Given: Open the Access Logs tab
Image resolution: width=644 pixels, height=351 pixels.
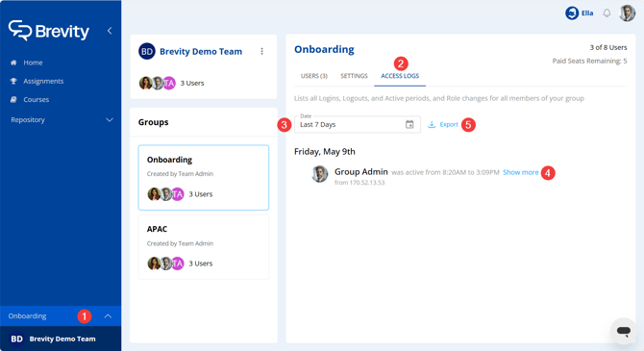Looking at the screenshot, I should [x=400, y=76].
